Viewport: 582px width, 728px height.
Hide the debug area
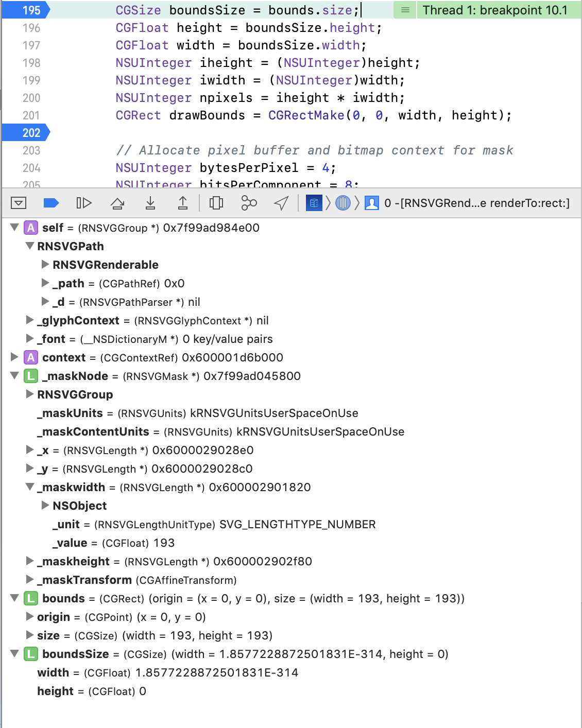pos(19,203)
